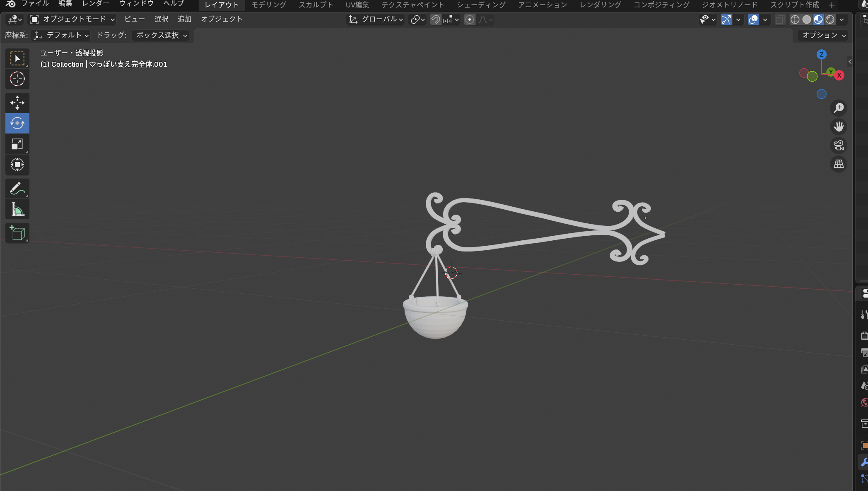Select the Annotate pencil tool
The image size is (868, 491).
click(17, 189)
